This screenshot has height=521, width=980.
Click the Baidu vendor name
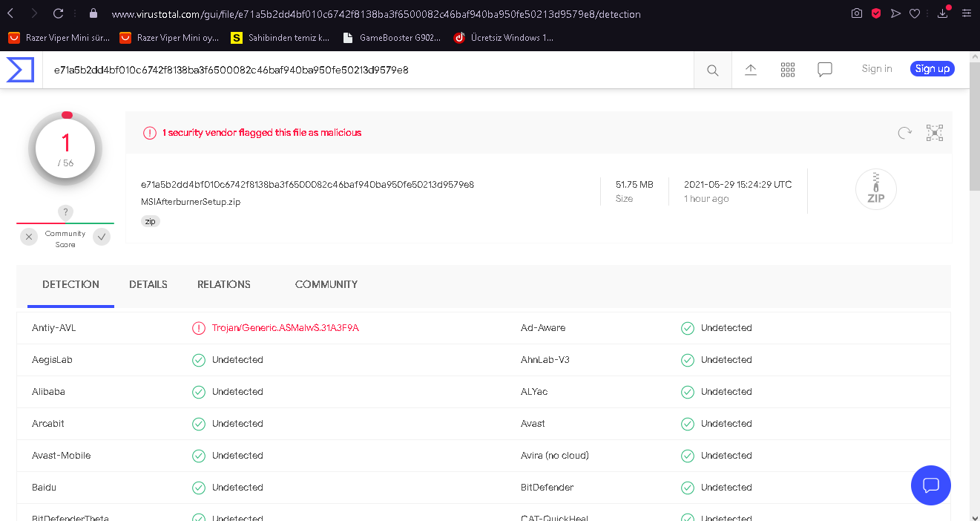click(x=44, y=488)
